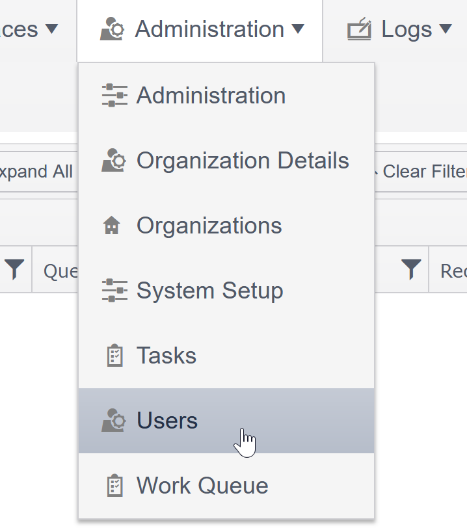This screenshot has height=530, width=467.
Task: Click the clipboard icon beside Work Queue
Action: pyautogui.click(x=115, y=485)
